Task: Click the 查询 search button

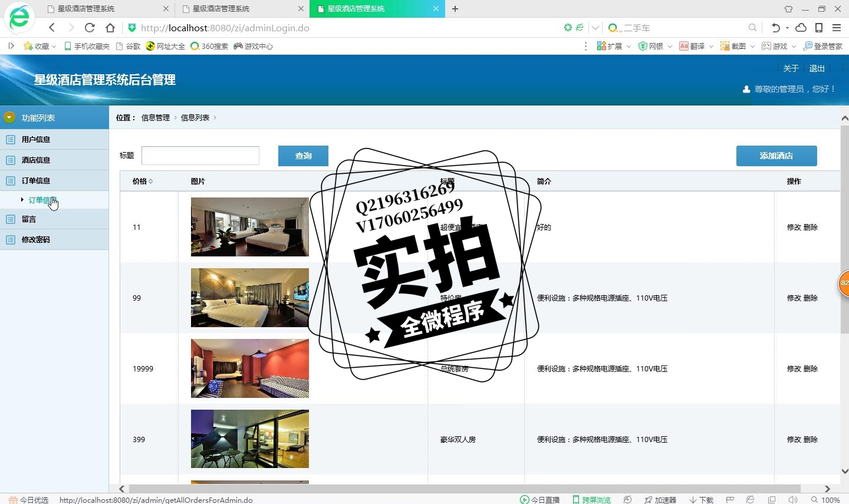Action: point(303,156)
